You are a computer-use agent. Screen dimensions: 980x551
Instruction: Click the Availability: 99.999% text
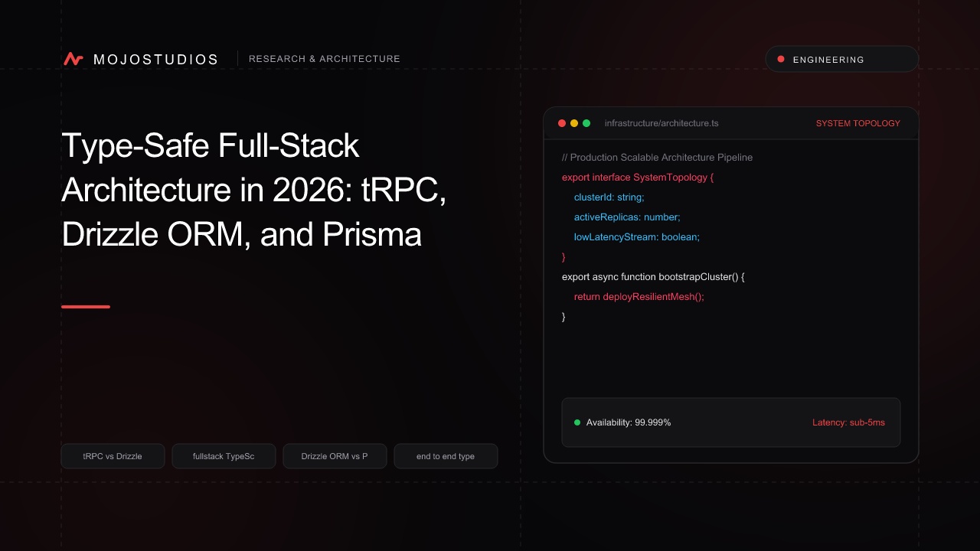(x=629, y=422)
